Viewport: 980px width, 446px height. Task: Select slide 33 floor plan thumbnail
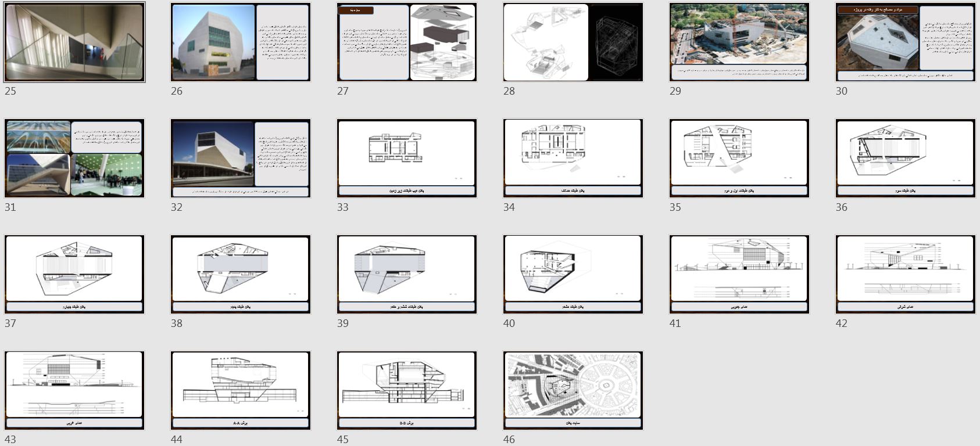[407, 159]
